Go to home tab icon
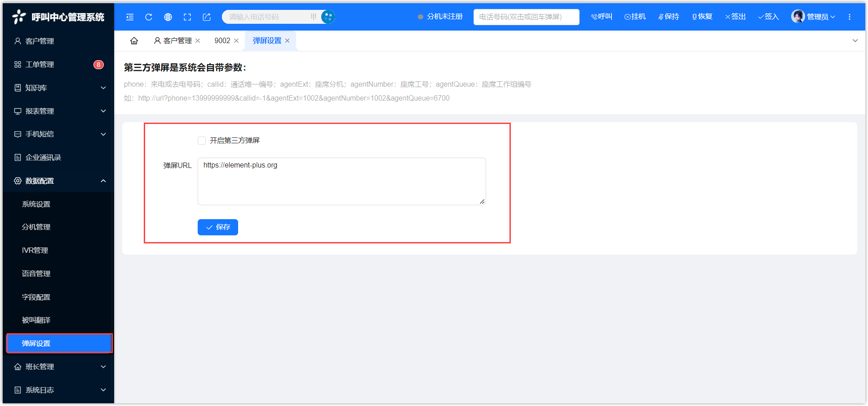Image resolution: width=868 pixels, height=406 pixels. [x=134, y=41]
